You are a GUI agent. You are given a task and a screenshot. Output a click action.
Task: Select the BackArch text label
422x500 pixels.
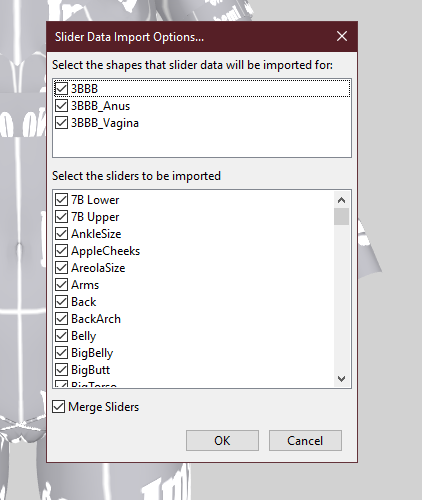click(x=96, y=319)
